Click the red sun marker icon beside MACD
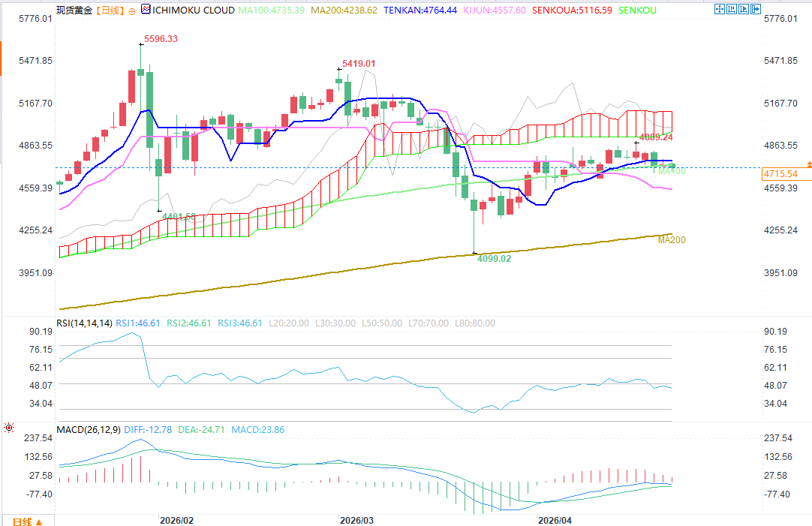 8,428
